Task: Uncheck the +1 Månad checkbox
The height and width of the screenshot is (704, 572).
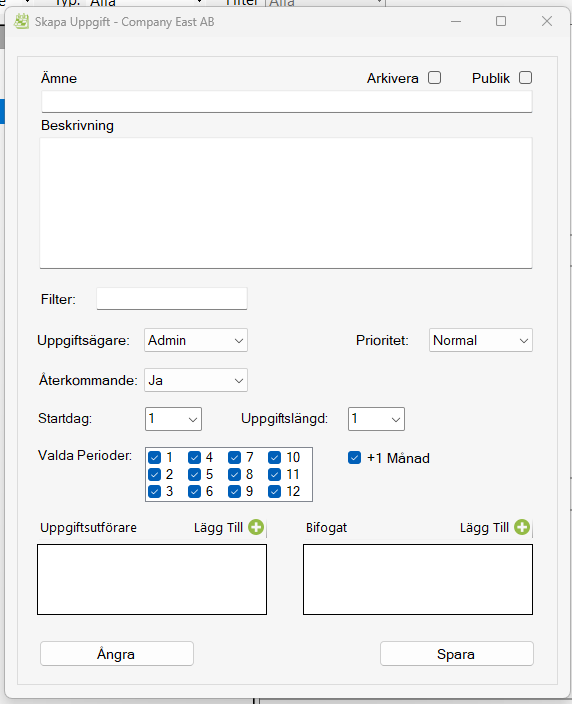Action: (x=355, y=458)
